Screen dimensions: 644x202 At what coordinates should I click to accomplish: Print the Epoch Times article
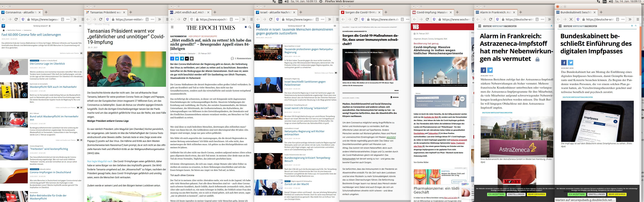click(192, 59)
